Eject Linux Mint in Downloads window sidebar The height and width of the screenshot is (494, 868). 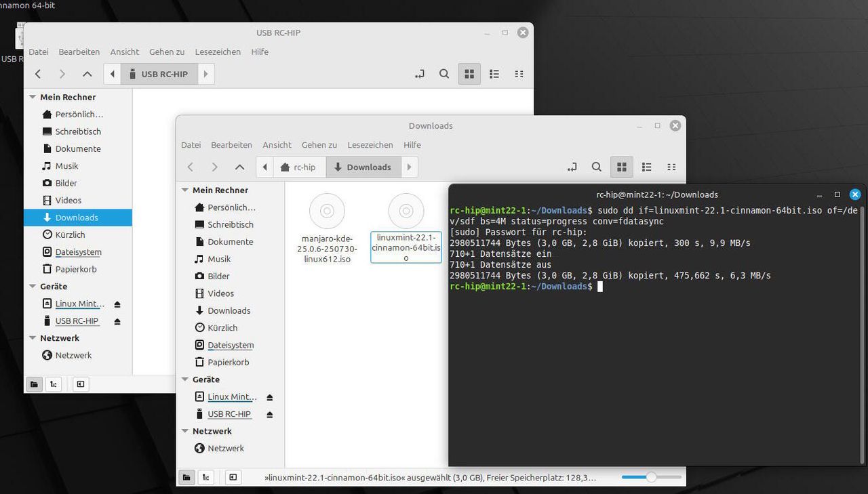click(x=270, y=397)
